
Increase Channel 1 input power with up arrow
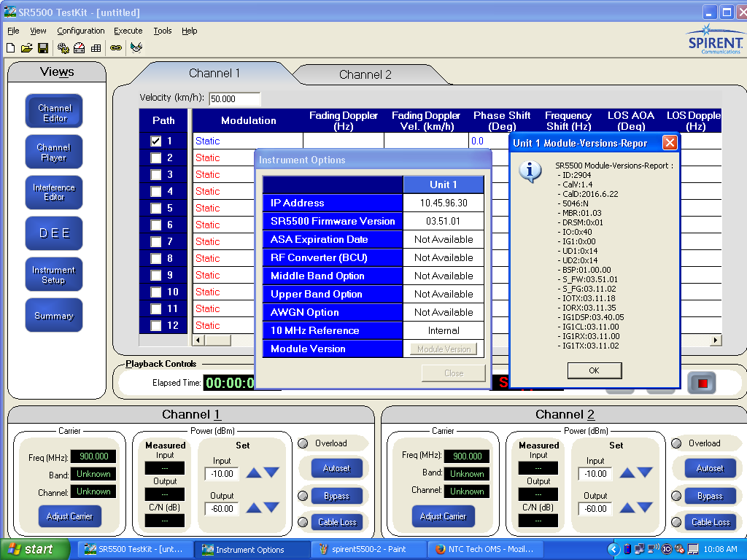point(253,472)
